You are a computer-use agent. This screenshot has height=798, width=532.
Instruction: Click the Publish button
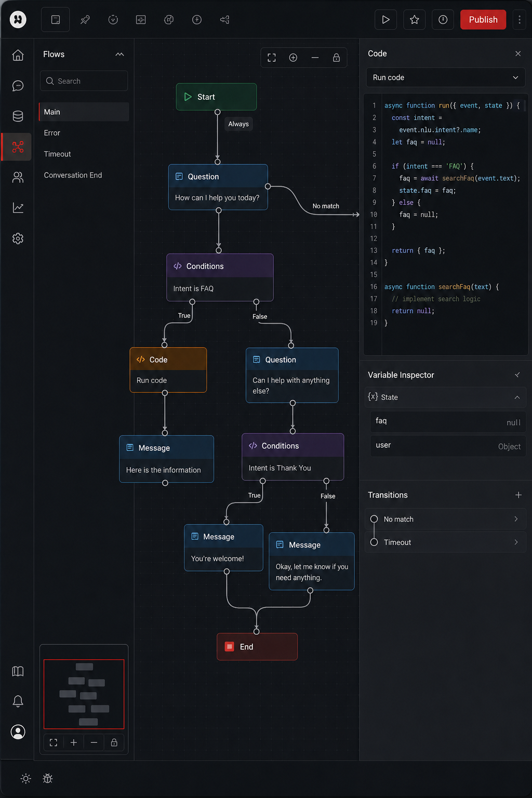(x=483, y=20)
